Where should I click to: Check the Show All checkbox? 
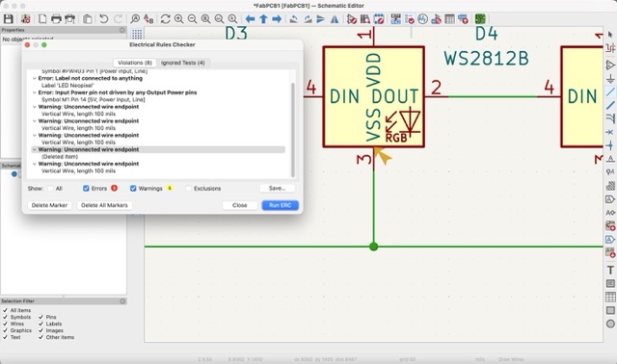point(50,189)
